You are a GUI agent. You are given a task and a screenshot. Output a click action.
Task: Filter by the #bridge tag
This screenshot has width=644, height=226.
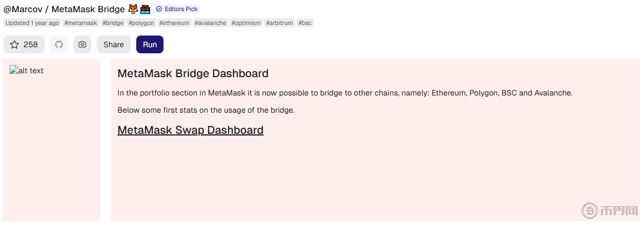pos(113,23)
